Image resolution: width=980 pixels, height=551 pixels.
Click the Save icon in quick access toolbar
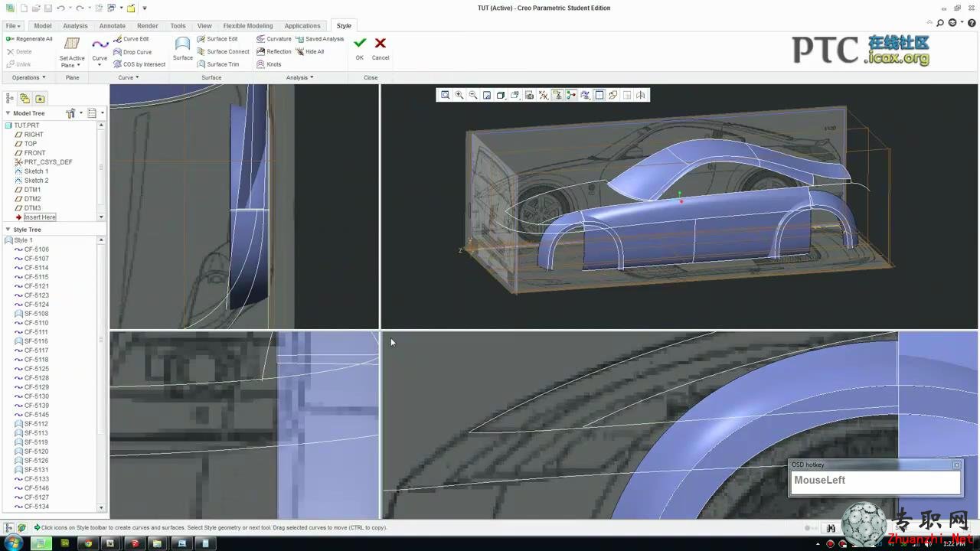(x=48, y=8)
